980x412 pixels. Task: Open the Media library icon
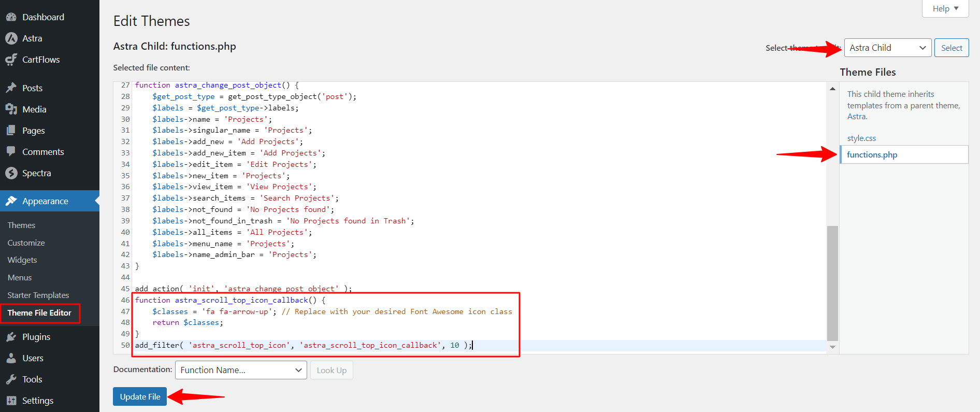pos(11,109)
